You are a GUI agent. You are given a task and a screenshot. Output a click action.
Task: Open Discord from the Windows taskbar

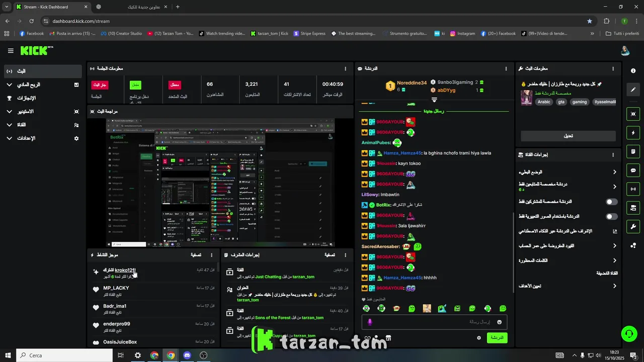(187, 355)
